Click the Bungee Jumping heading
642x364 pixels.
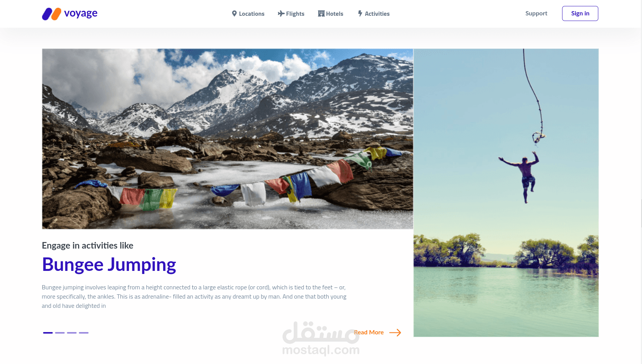[109, 265]
